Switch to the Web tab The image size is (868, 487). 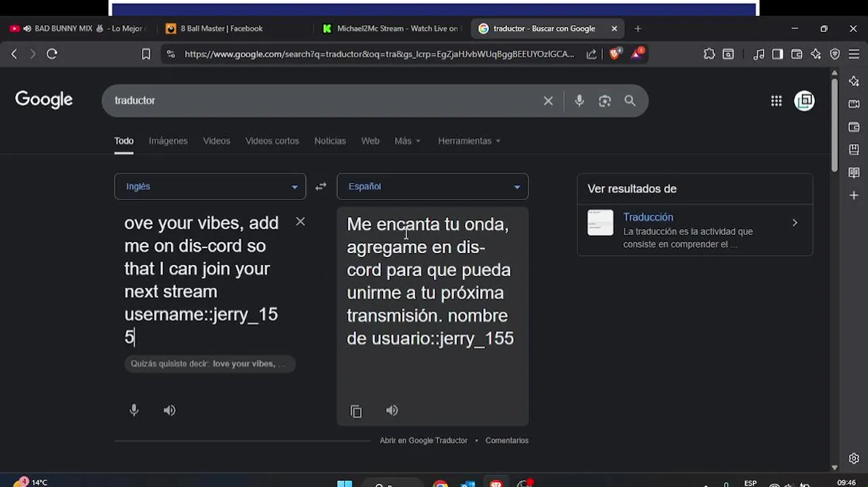pos(370,141)
